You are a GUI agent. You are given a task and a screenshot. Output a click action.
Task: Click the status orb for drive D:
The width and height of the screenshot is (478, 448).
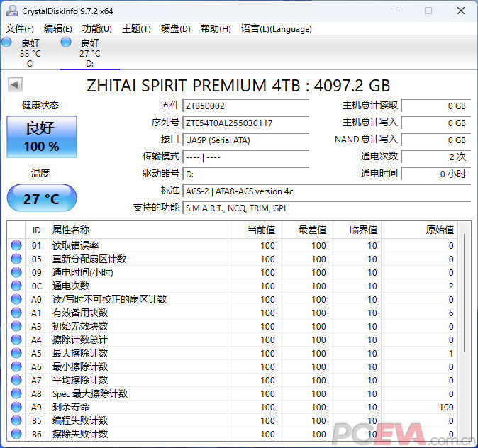pyautogui.click(x=66, y=43)
